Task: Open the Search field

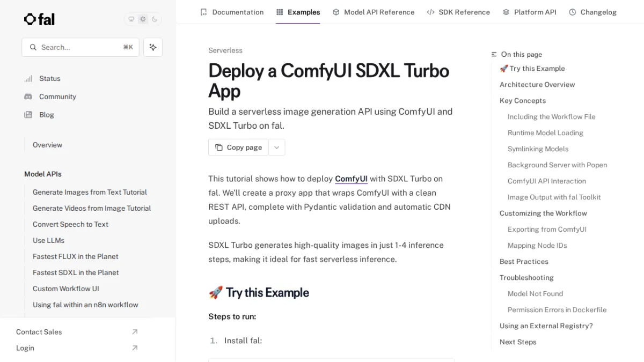Action: [x=80, y=47]
